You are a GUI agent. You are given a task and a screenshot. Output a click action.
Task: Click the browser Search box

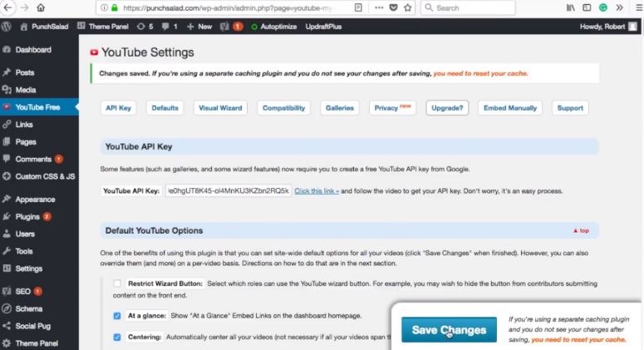click(x=468, y=7)
